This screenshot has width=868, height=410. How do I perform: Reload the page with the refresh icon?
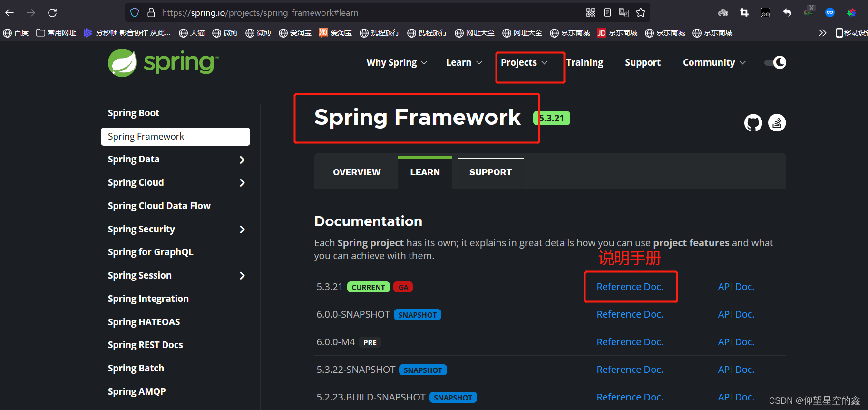tap(52, 12)
